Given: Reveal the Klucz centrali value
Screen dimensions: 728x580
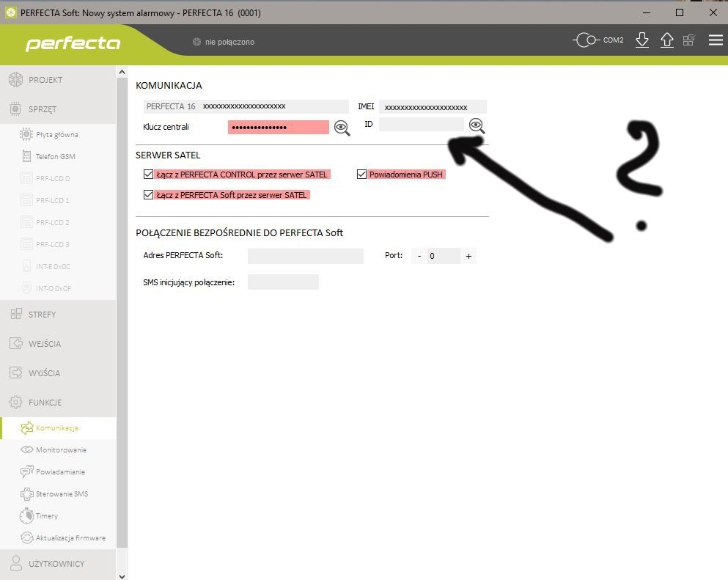Looking at the screenshot, I should point(342,128).
